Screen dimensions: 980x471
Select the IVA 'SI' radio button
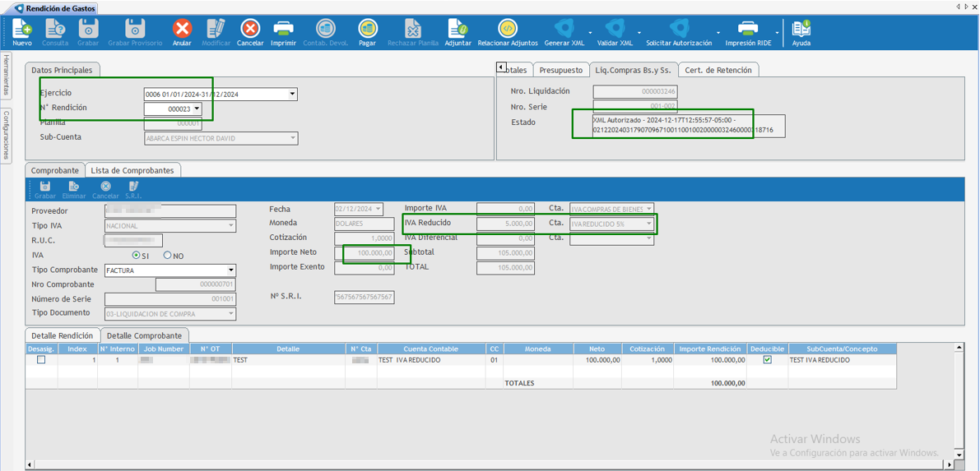coord(137,256)
